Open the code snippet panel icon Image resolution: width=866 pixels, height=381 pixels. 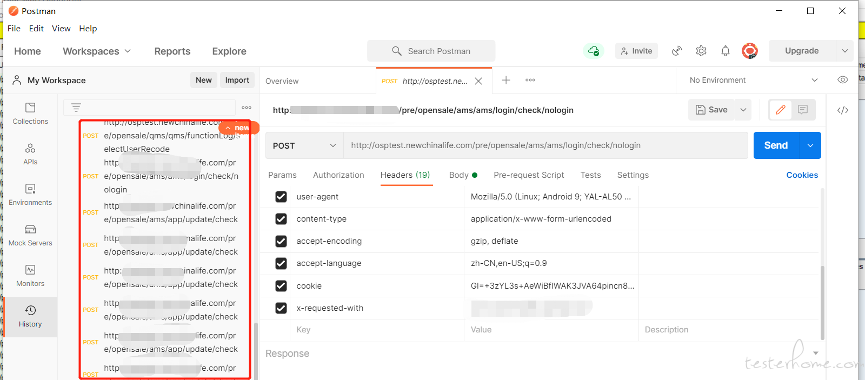[842, 110]
